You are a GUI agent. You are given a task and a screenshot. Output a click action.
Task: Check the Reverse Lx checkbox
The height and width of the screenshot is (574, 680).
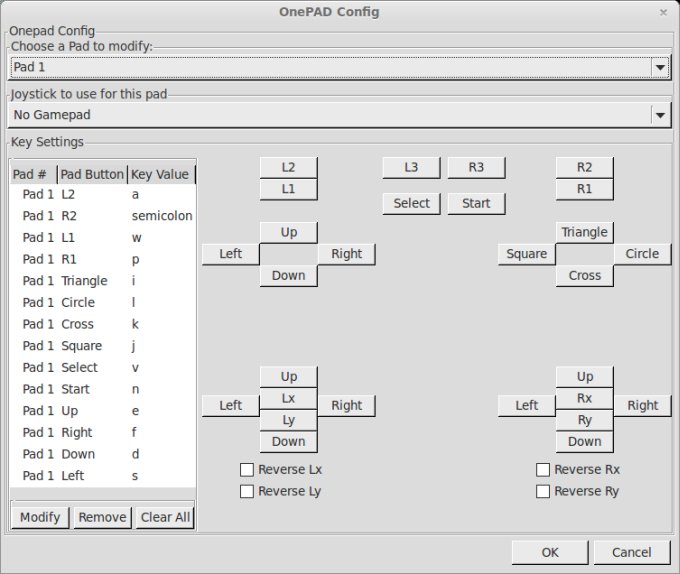click(247, 470)
